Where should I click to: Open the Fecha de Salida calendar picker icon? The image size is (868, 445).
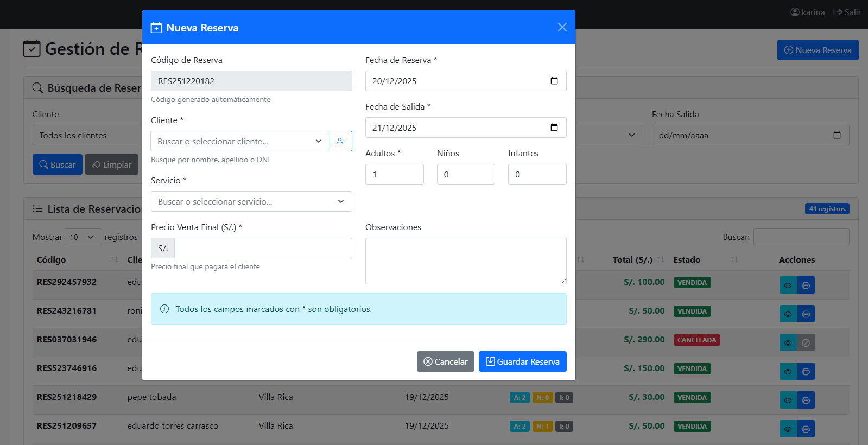554,128
